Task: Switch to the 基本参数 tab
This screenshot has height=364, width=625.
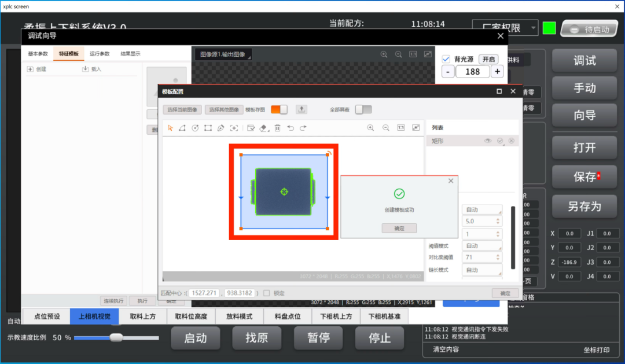Action: coord(38,53)
